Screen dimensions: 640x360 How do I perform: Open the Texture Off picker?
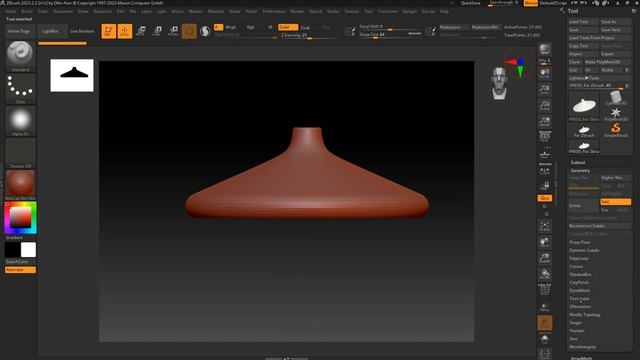coord(20,153)
